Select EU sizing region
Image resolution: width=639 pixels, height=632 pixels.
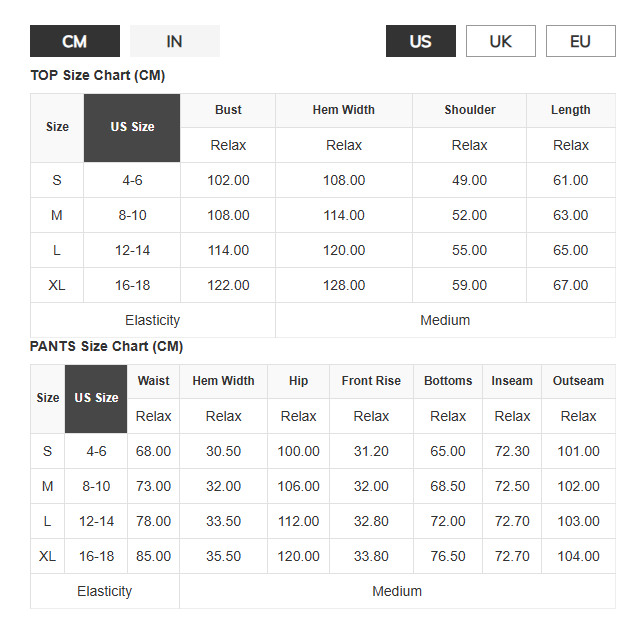pyautogui.click(x=580, y=41)
